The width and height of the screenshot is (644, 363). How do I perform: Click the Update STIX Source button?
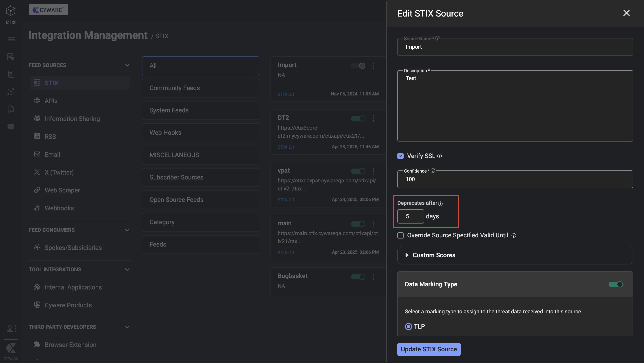tap(429, 349)
